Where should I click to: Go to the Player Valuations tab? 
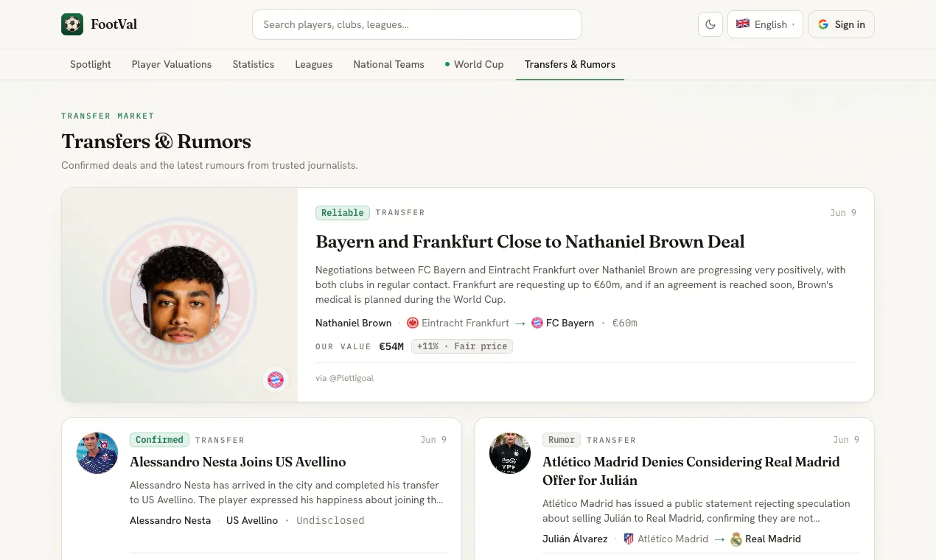click(172, 64)
